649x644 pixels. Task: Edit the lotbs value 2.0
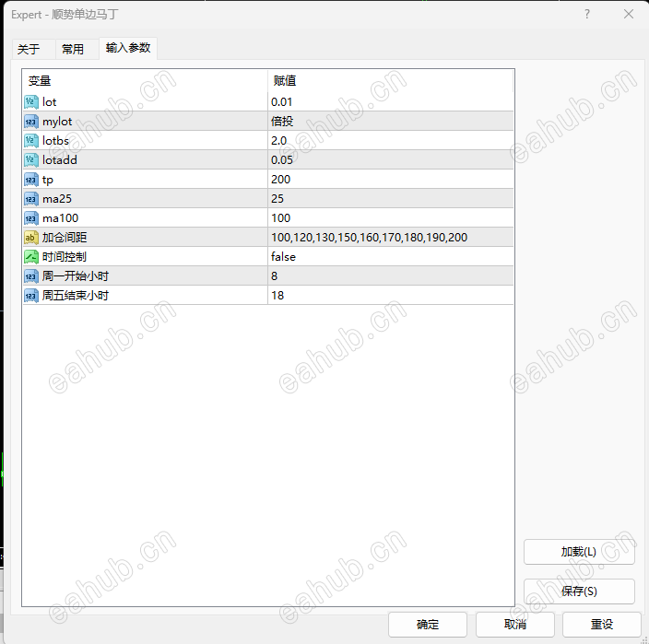pos(390,141)
